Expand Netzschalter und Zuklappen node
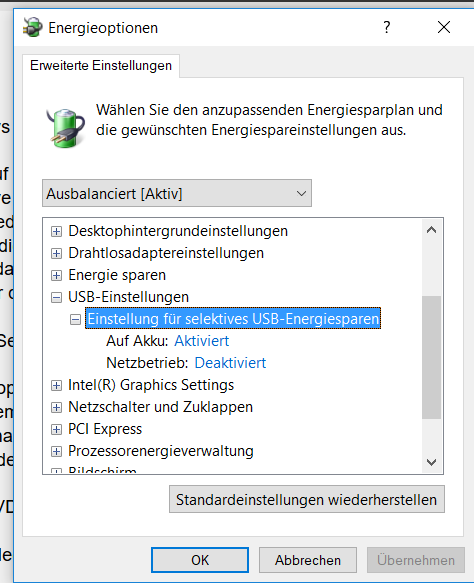 click(x=56, y=408)
